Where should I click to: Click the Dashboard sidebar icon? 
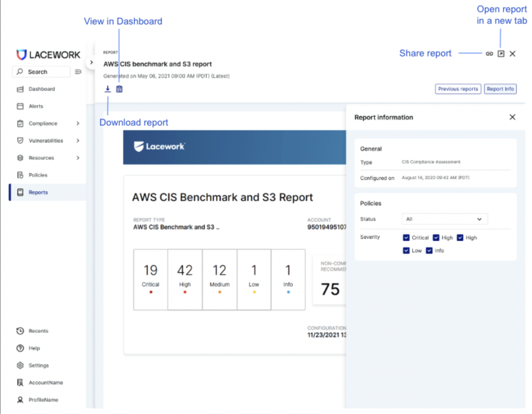click(20, 89)
